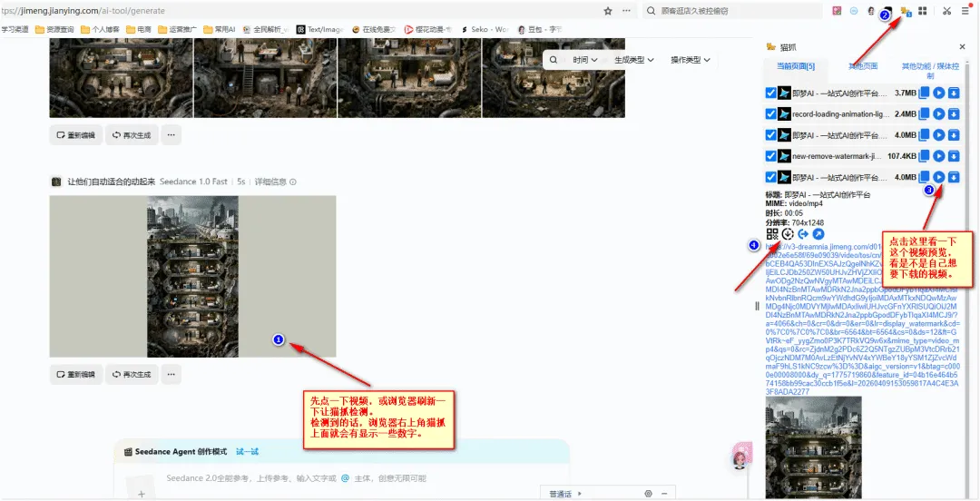Open the 生成类型 filter dropdown
Image resolution: width=980 pixels, height=501 pixels.
point(633,60)
